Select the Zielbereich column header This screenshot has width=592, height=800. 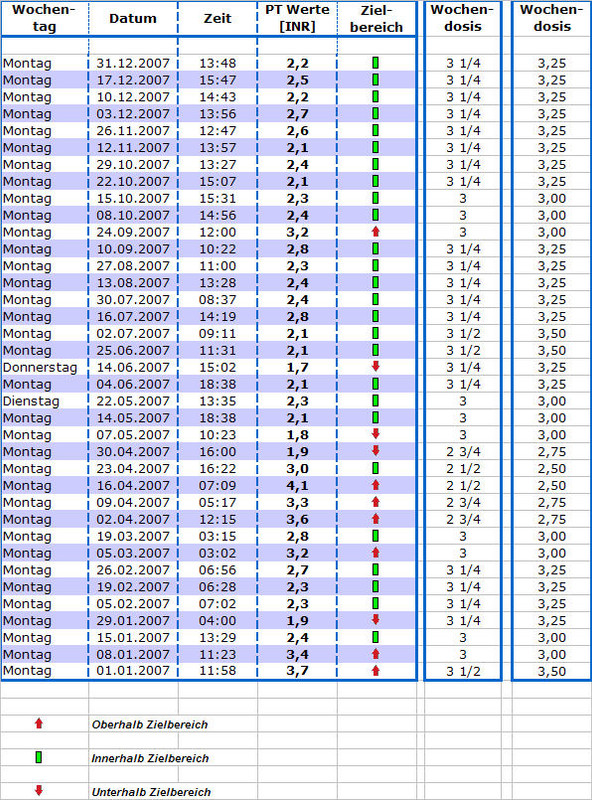click(377, 18)
